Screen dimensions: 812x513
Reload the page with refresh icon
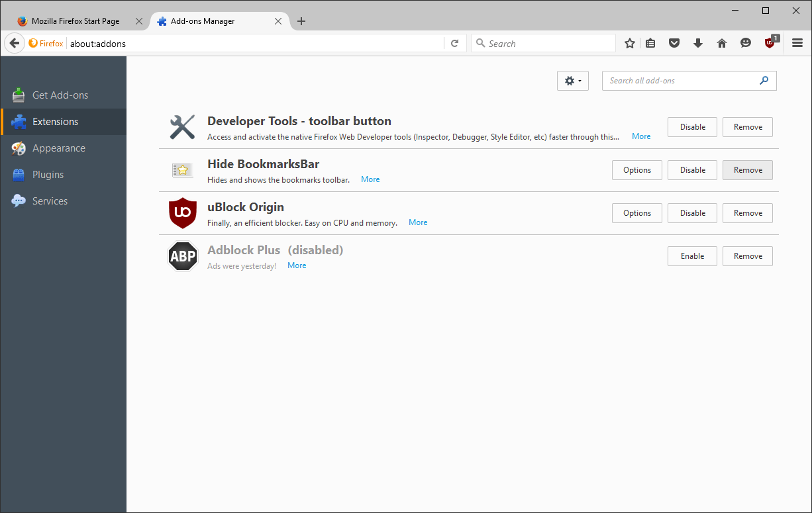coord(454,44)
